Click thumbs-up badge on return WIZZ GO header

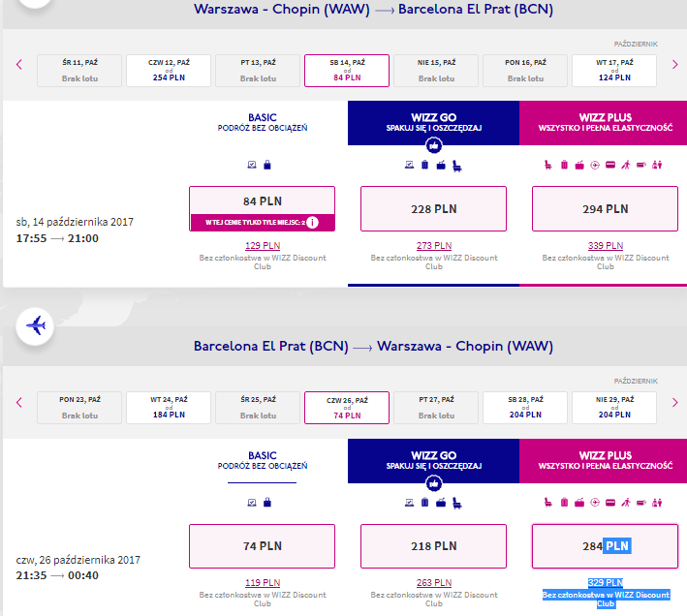[434, 483]
